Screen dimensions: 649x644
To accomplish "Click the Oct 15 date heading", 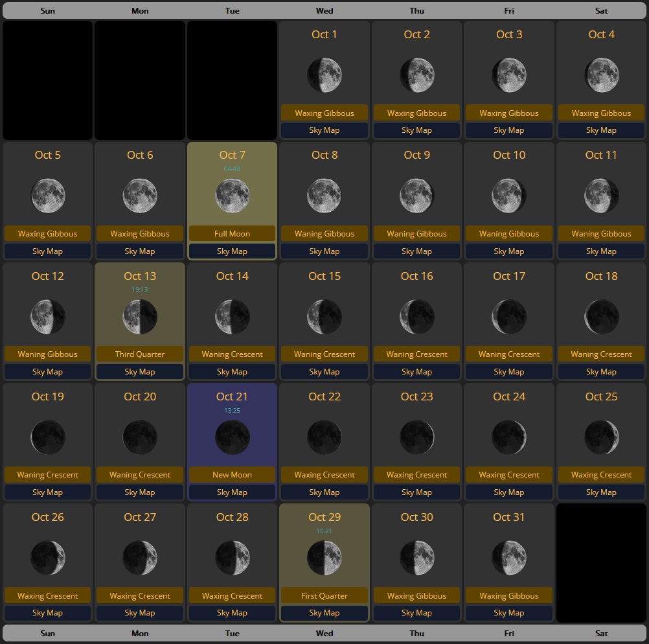I will [x=324, y=276].
